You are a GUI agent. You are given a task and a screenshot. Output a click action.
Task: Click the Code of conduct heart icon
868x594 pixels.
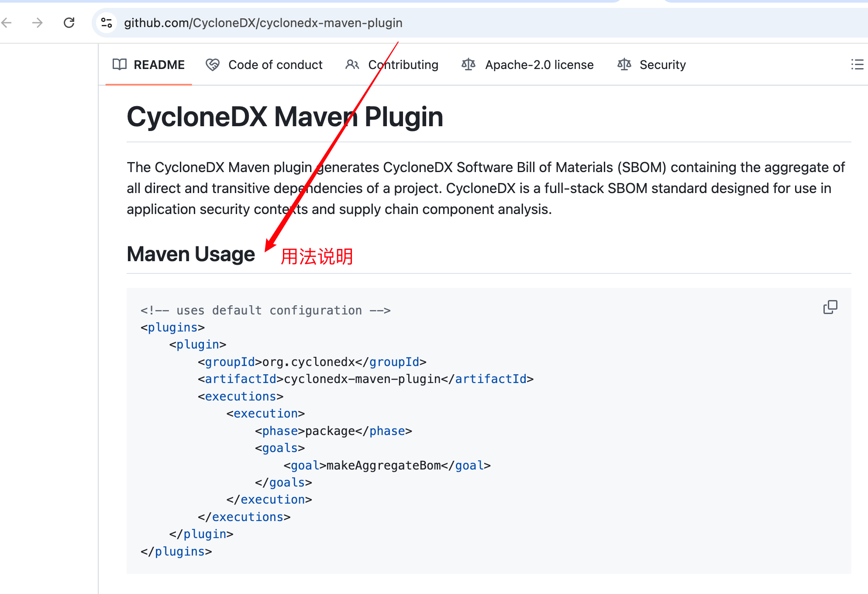click(213, 65)
